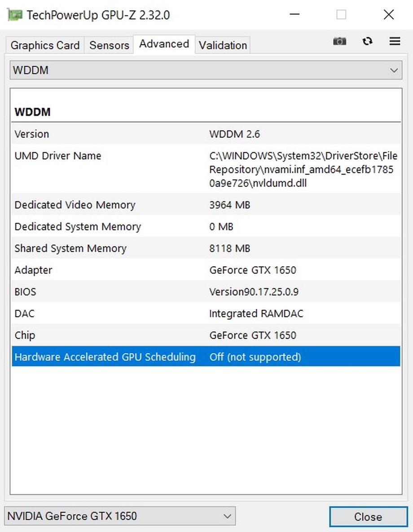Go to the Validation tab
The width and height of the screenshot is (413, 532).
point(223,45)
